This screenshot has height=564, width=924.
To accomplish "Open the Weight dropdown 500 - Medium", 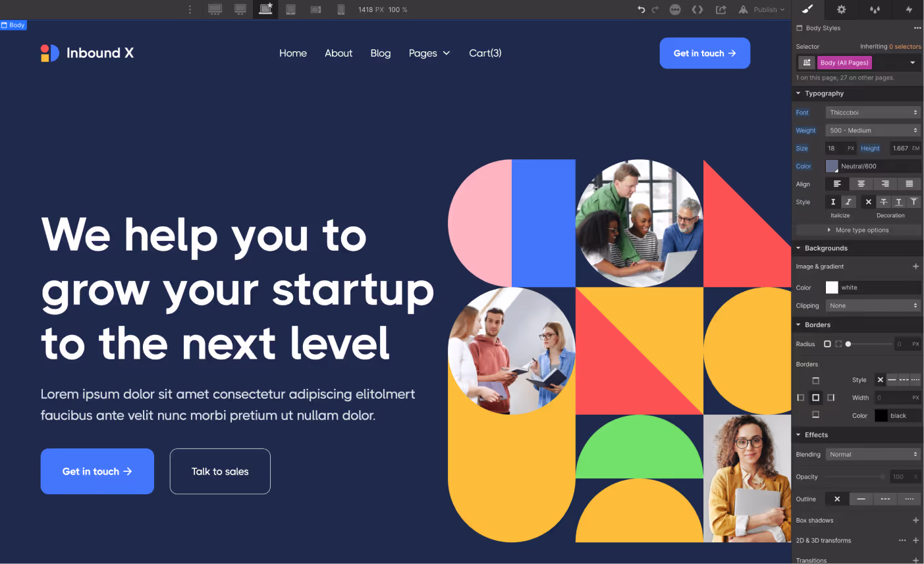I will [873, 130].
